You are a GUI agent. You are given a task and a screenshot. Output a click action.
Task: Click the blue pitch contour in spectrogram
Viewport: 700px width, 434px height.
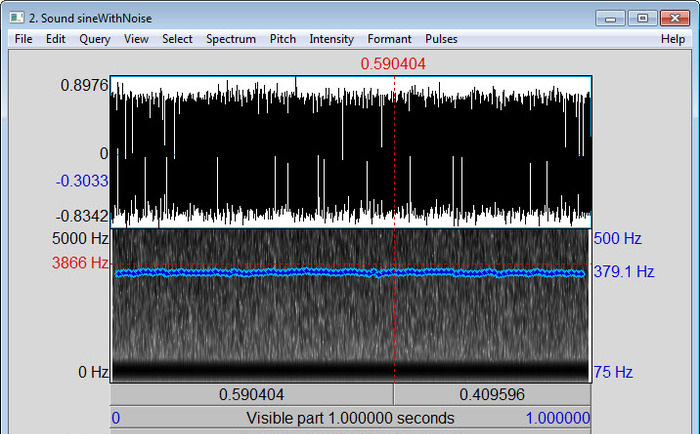tap(250, 272)
